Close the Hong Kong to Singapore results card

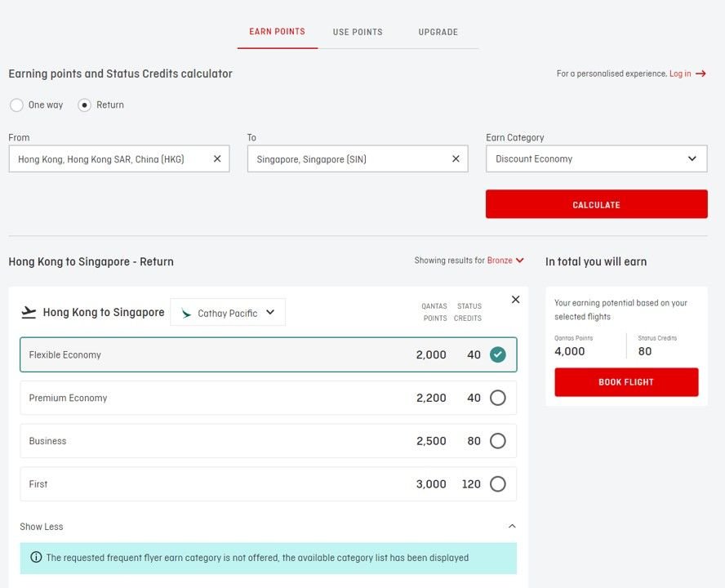pos(515,299)
